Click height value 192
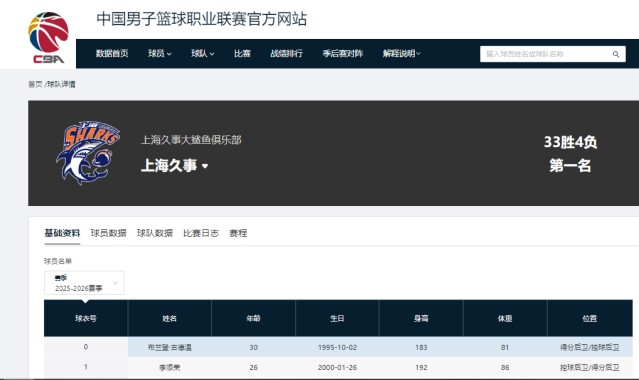This screenshot has width=639, height=380. (421, 367)
